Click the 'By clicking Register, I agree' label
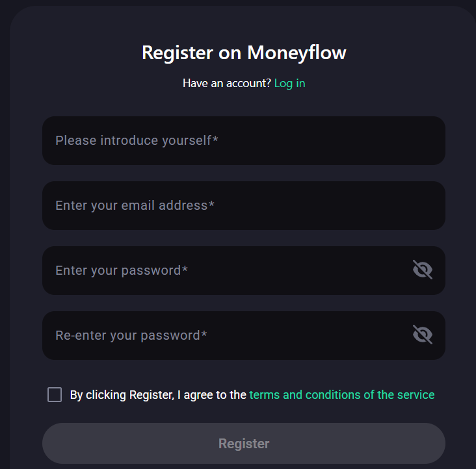This screenshot has height=469, width=476. (x=158, y=394)
